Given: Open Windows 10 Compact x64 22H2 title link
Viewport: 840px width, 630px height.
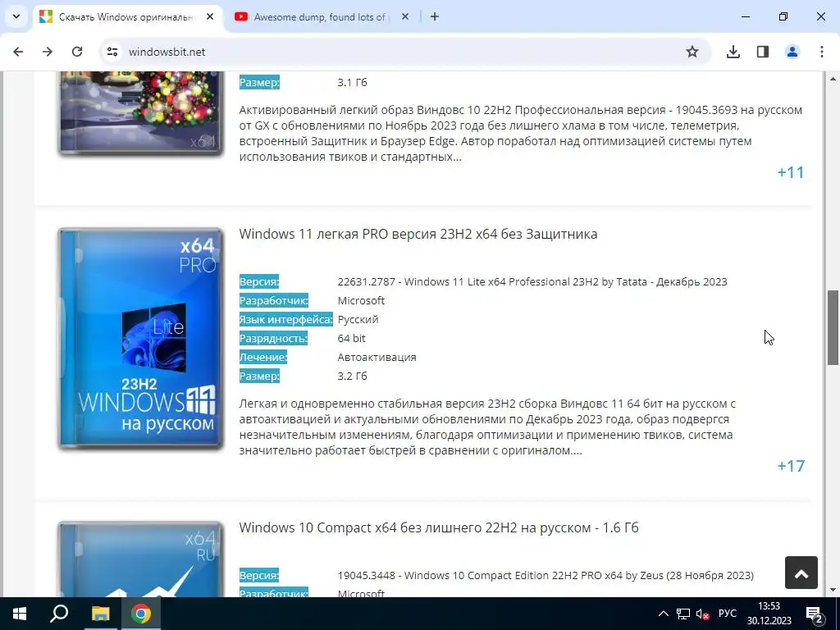Looking at the screenshot, I should 439,527.
